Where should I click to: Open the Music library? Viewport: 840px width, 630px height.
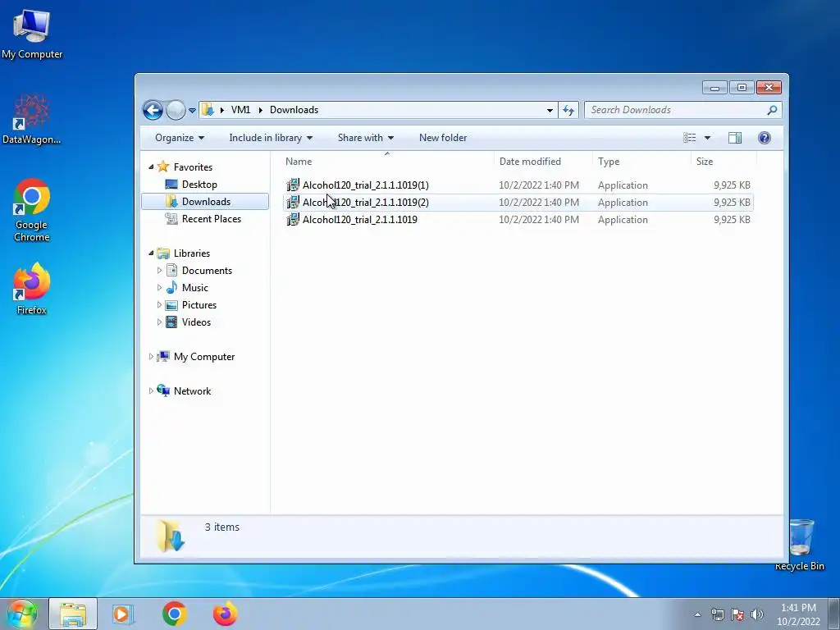tap(195, 288)
